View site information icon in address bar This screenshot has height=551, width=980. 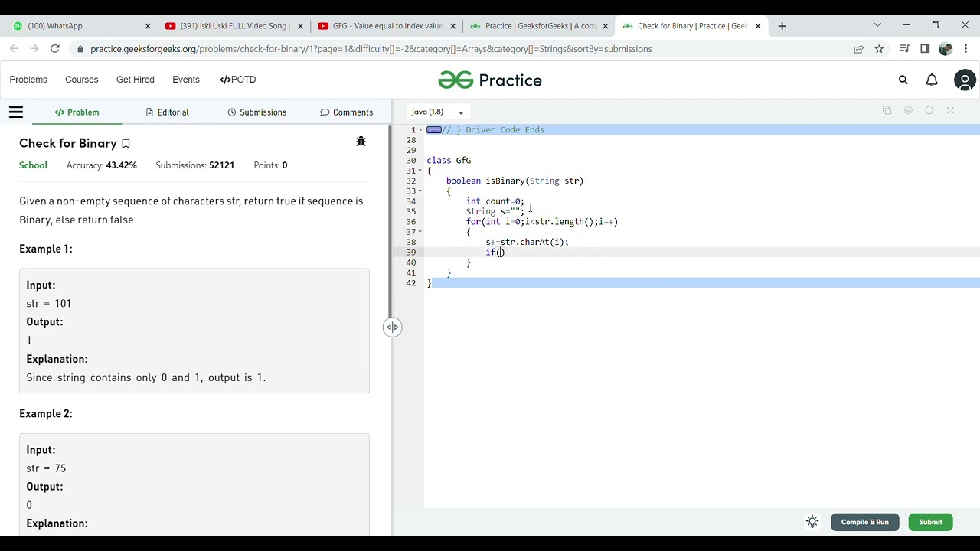pyautogui.click(x=80, y=49)
